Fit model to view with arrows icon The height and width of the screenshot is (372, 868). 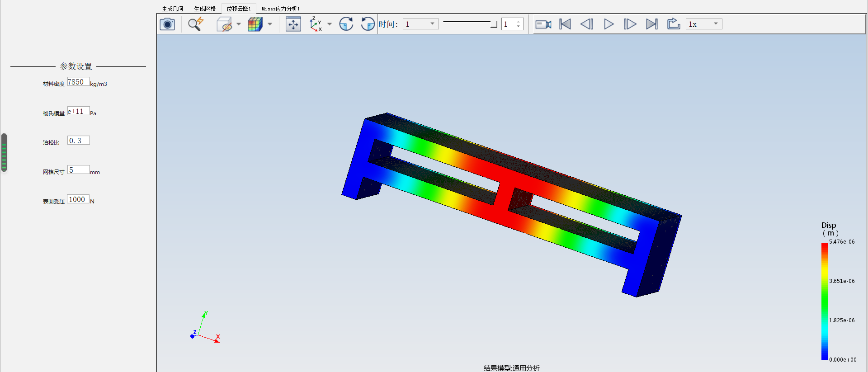pos(293,24)
